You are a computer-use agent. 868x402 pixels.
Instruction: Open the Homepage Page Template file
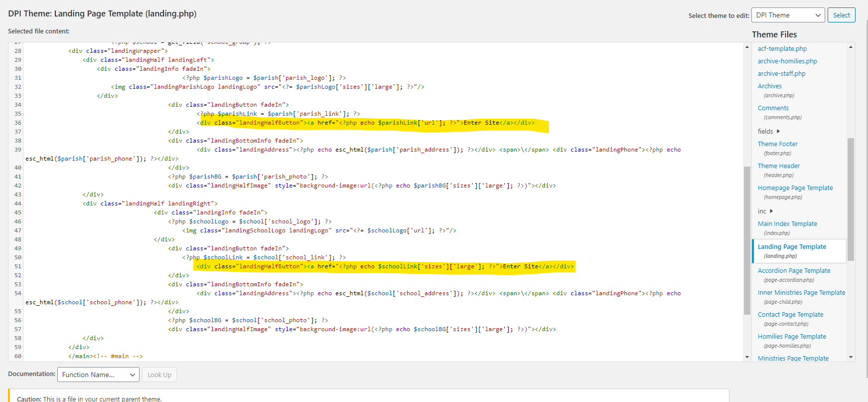point(795,188)
